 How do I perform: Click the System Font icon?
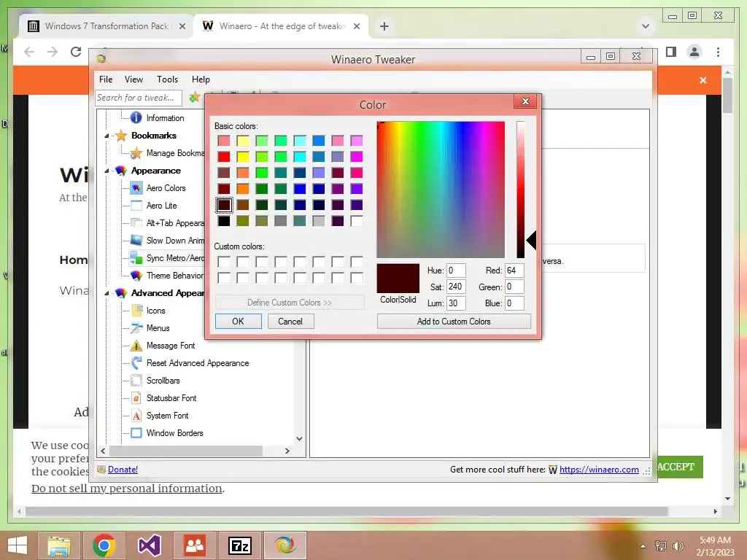pos(136,415)
